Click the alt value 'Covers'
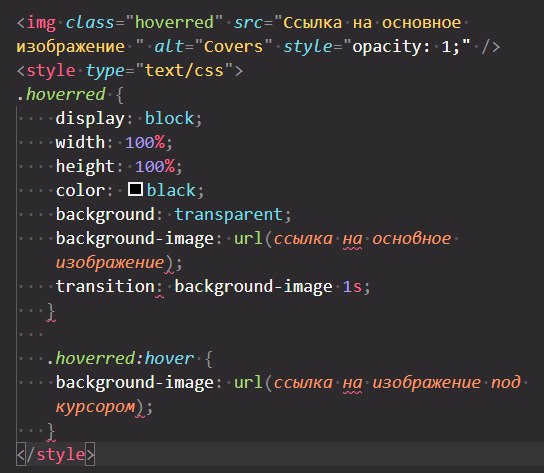 (233, 47)
